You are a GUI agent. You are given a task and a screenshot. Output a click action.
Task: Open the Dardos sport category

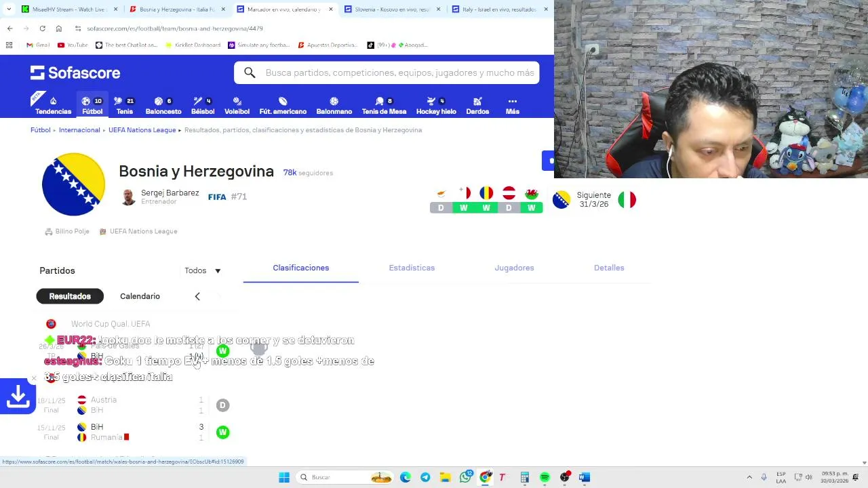477,106
